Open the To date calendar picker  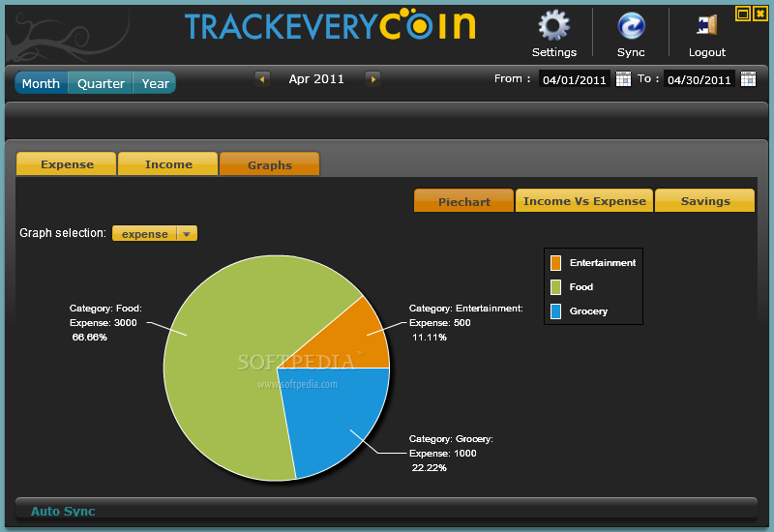748,79
